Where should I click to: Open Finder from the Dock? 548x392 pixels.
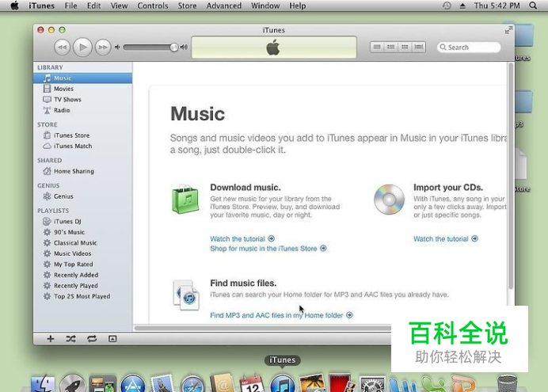coord(43,383)
